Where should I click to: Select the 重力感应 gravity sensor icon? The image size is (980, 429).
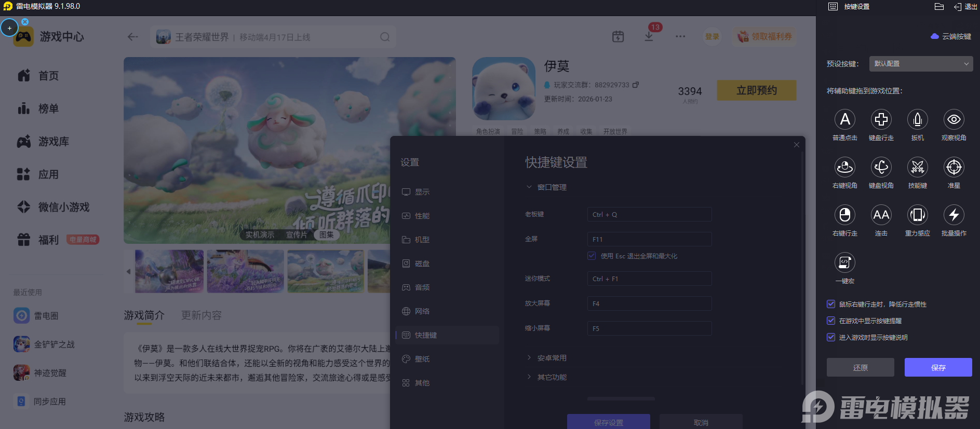pos(918,215)
